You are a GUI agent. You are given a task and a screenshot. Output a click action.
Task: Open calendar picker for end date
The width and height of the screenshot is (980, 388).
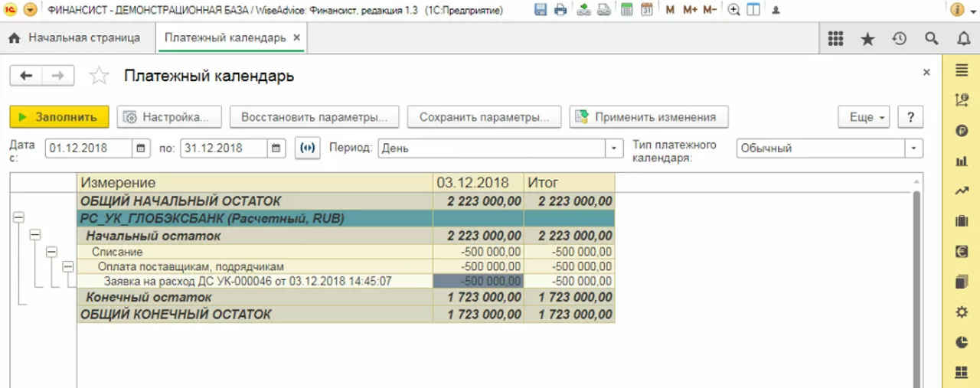[277, 148]
